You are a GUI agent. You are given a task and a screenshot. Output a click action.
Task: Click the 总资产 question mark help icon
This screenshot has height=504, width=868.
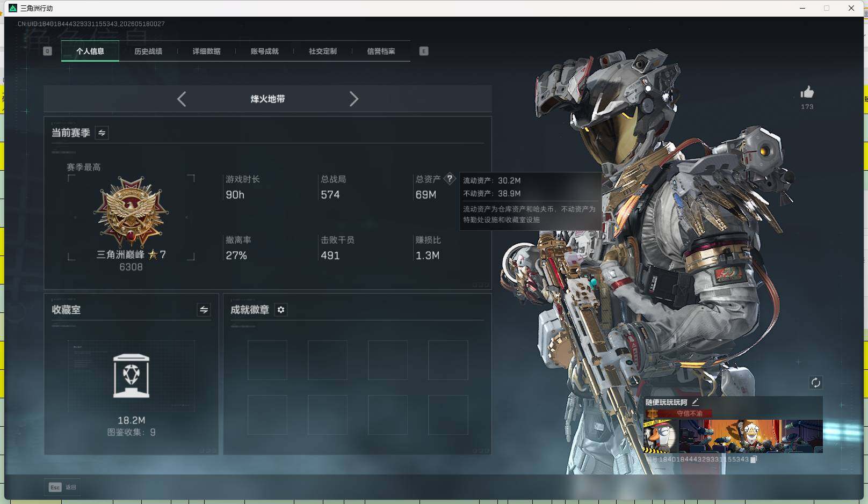pos(450,179)
